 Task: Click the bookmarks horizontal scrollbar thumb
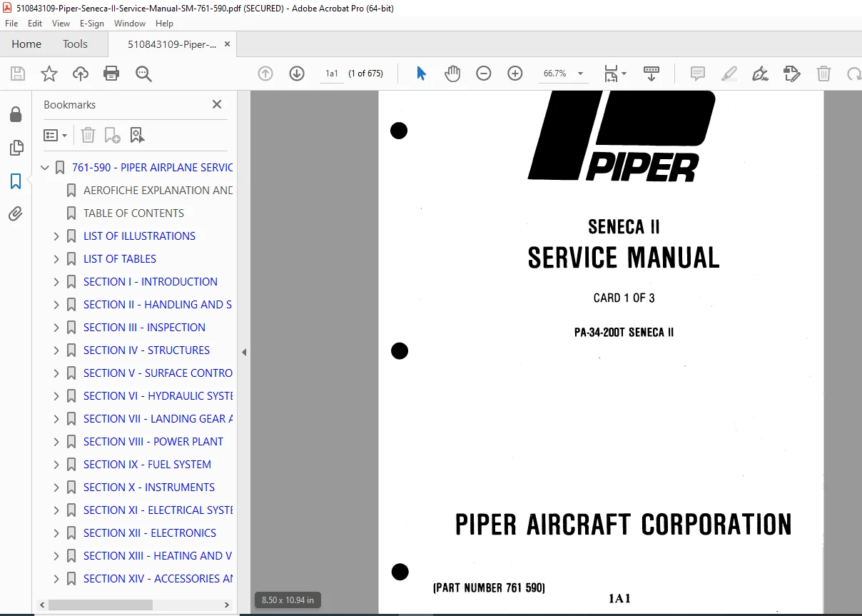point(101,605)
